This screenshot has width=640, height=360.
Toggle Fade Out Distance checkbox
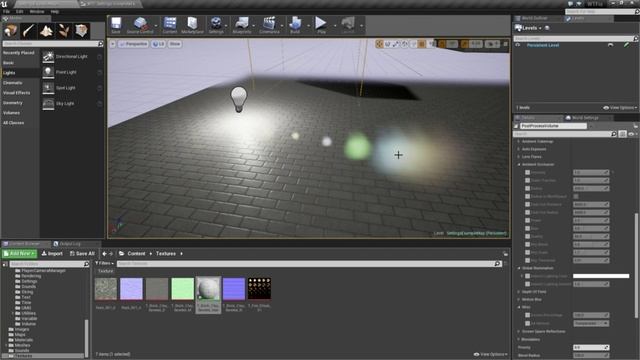coord(527,204)
